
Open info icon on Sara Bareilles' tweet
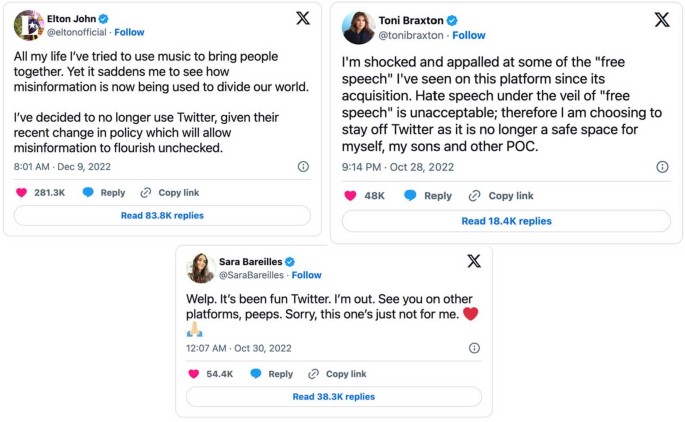474,348
